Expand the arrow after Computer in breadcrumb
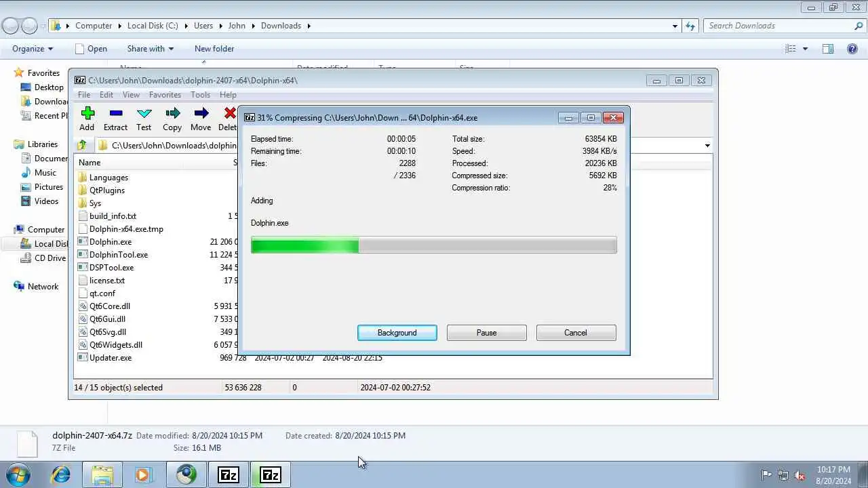This screenshot has width=868, height=488. click(x=119, y=26)
